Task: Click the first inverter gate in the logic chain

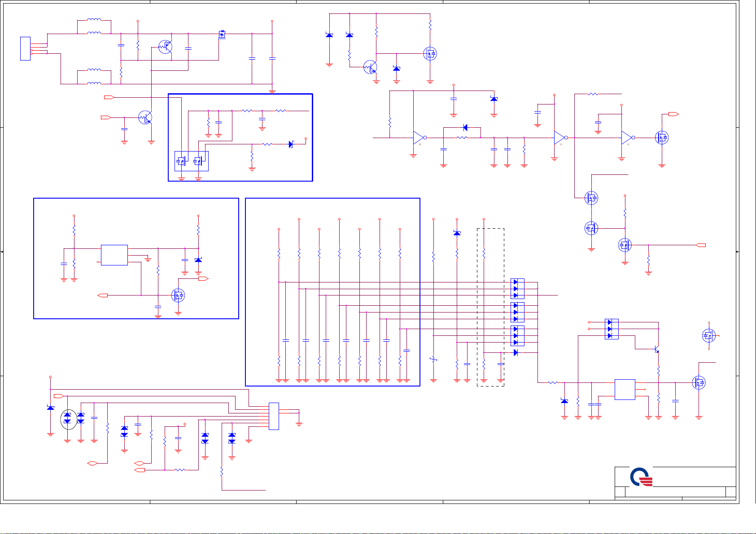Action: (419, 138)
